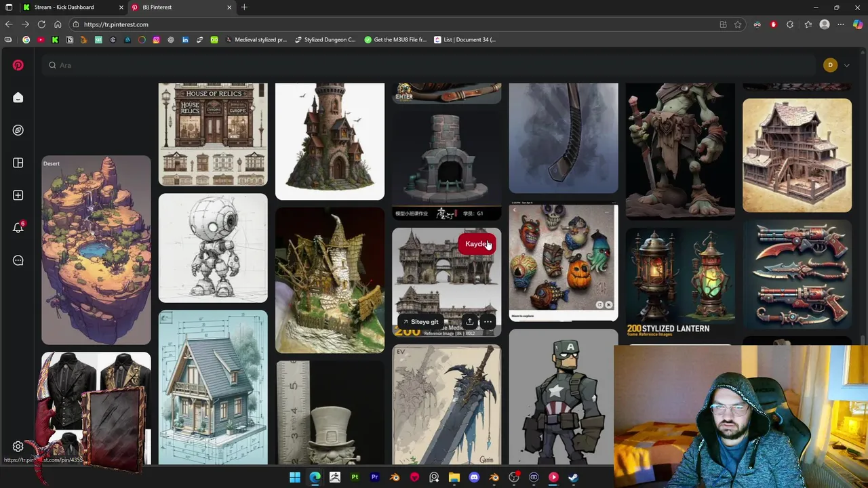This screenshot has height=488, width=868.
Task: Open the tab actions icon at window top-left
Action: pyautogui.click(x=9, y=7)
